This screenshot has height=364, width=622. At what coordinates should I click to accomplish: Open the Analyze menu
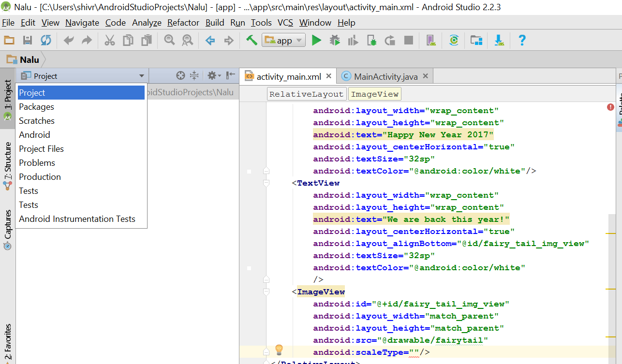point(147,23)
